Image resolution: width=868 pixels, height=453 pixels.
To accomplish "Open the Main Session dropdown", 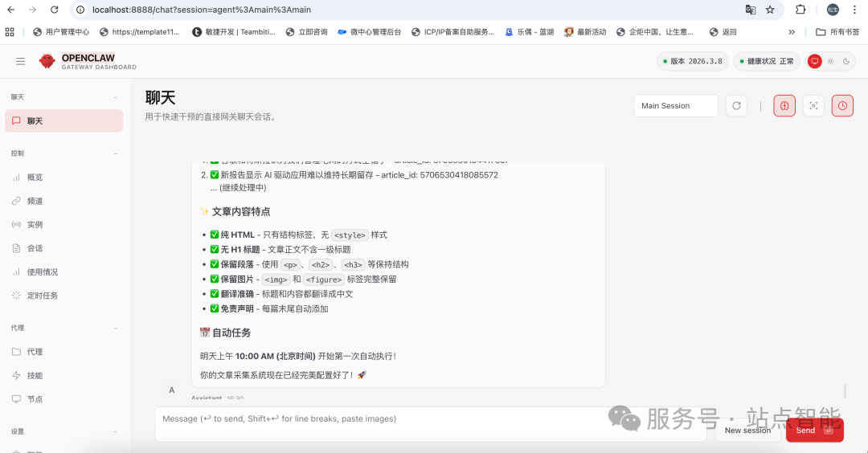I will pos(676,106).
